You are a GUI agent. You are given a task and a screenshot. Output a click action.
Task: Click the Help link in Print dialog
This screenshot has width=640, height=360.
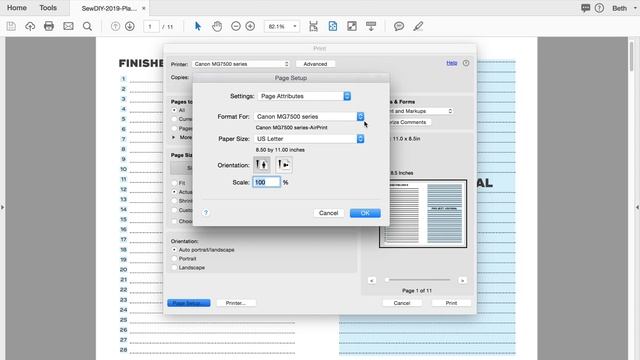point(451,63)
